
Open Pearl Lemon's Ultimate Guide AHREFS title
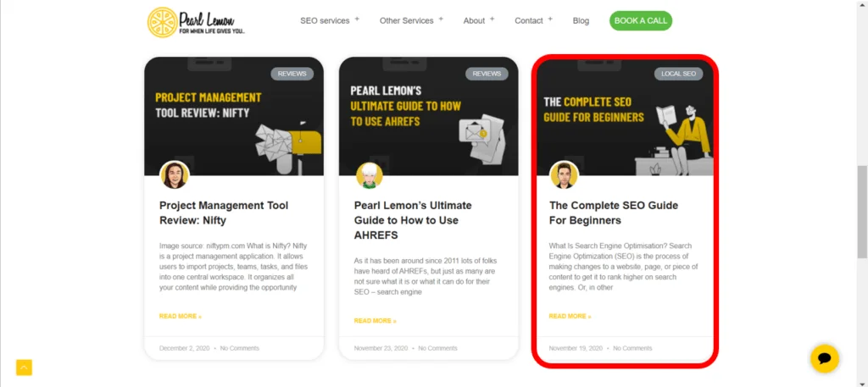413,220
